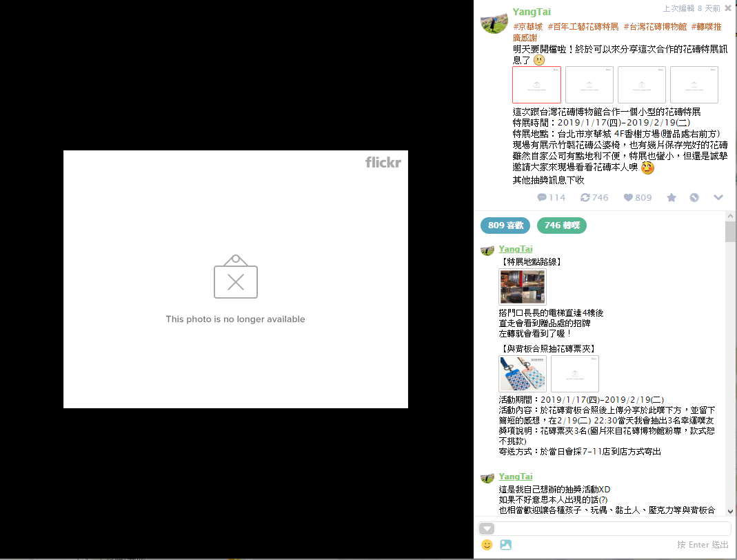Select the fourth unavailable photo thumbnail in post
The height and width of the screenshot is (560, 737).
pos(694,85)
